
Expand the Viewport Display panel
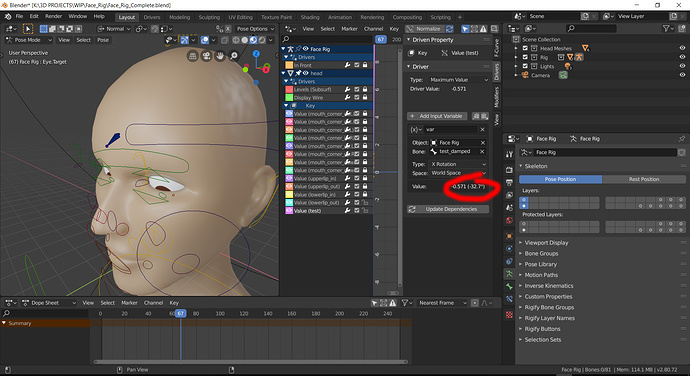point(546,243)
